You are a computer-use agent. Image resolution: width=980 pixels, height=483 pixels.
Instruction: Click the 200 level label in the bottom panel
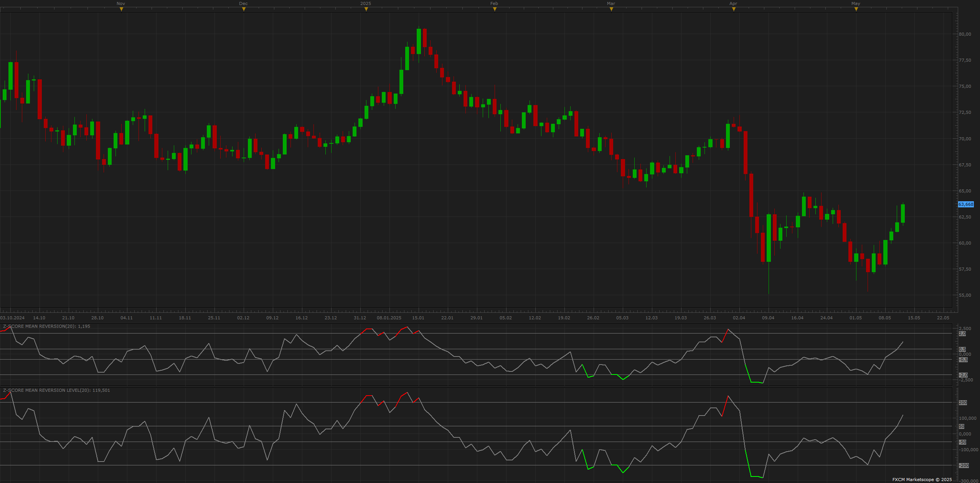[963, 402]
